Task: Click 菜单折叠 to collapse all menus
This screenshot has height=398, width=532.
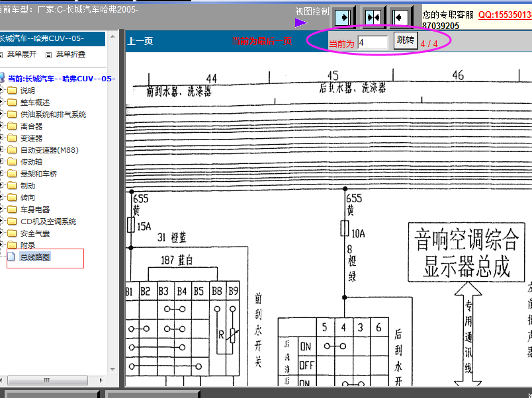Action: tap(71, 54)
